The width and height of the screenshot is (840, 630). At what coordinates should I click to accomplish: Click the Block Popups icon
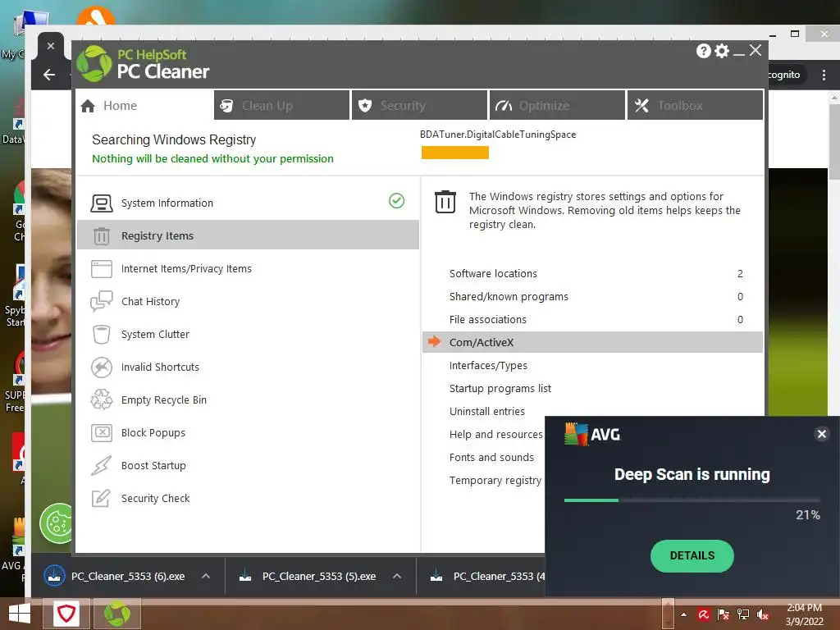(101, 433)
